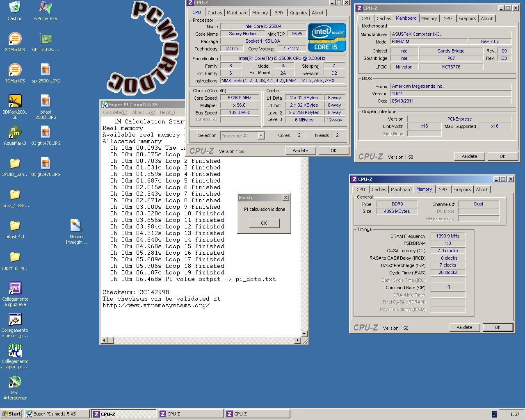The width and height of the screenshot is (525, 420).
Task: Click Super PI horizontal scrollbar left arrow
Action: [x=104, y=340]
